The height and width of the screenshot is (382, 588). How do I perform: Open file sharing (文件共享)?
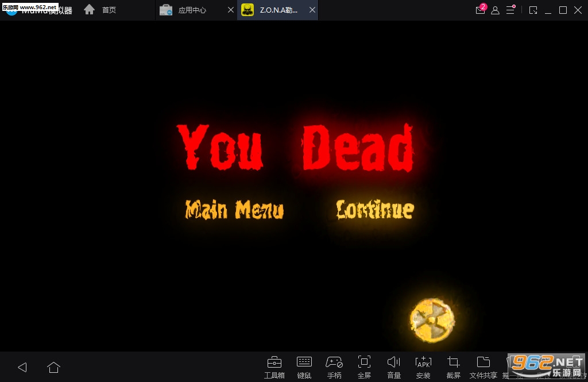pyautogui.click(x=483, y=367)
